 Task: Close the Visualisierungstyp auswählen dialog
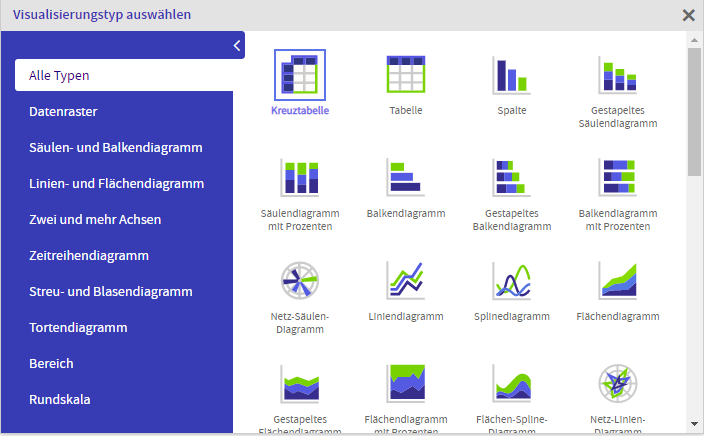click(x=688, y=15)
